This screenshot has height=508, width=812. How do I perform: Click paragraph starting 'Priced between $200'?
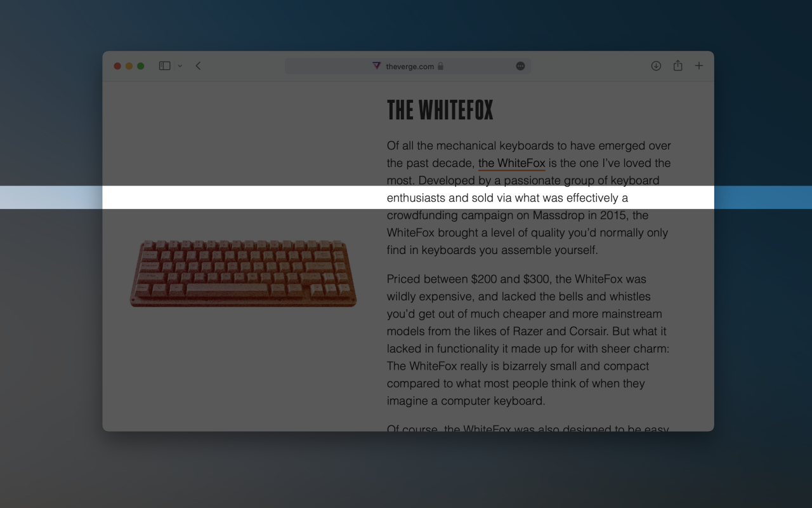(x=528, y=340)
